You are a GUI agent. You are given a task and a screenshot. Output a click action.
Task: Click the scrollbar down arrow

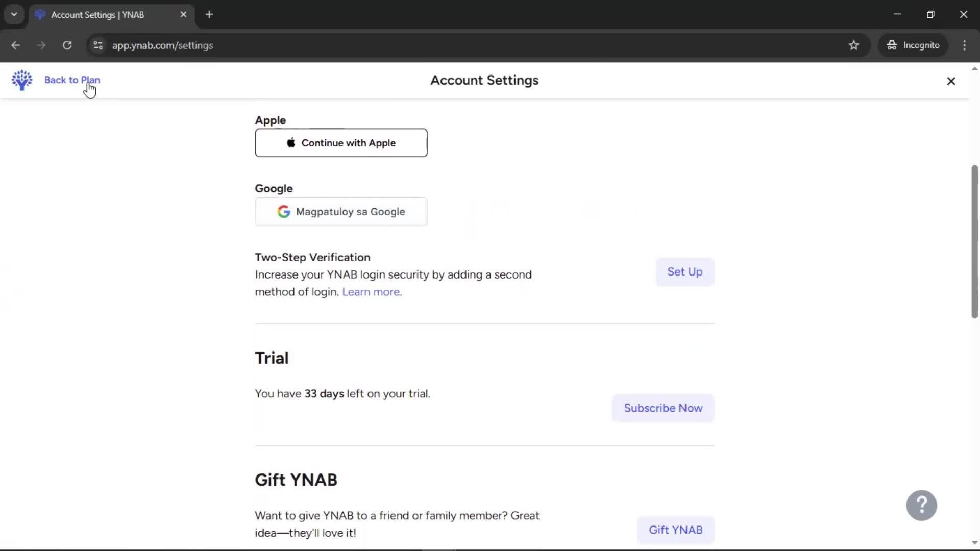(974, 543)
